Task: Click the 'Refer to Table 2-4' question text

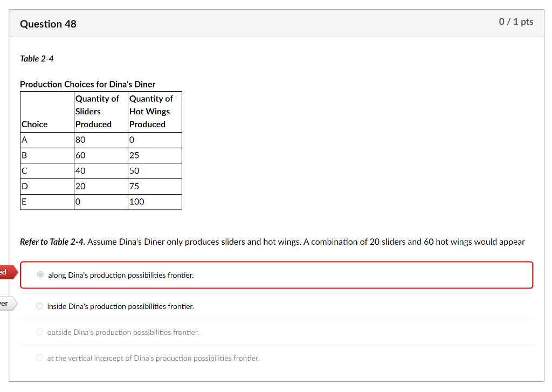Action: coord(272,242)
